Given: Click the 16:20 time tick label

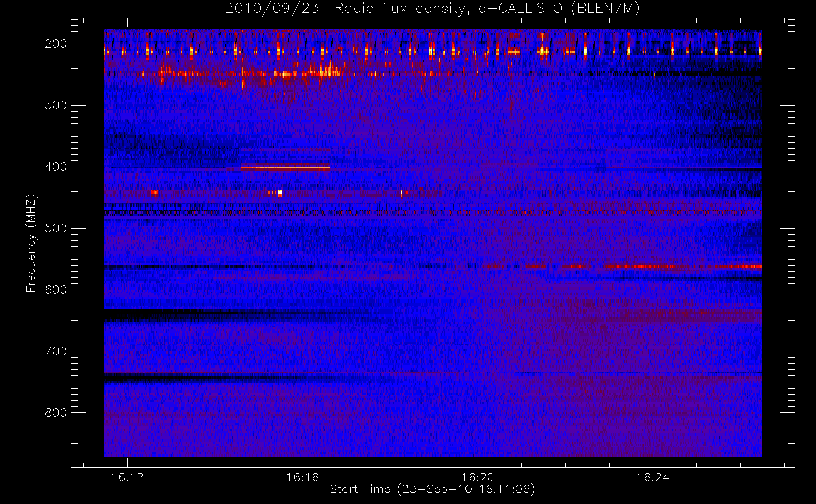Looking at the screenshot, I should (478, 477).
